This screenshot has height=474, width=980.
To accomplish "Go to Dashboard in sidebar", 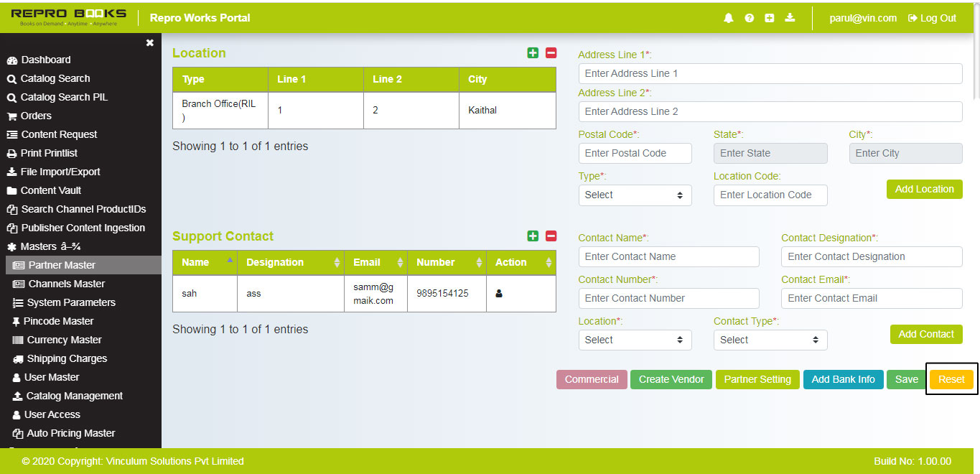I will 45,60.
